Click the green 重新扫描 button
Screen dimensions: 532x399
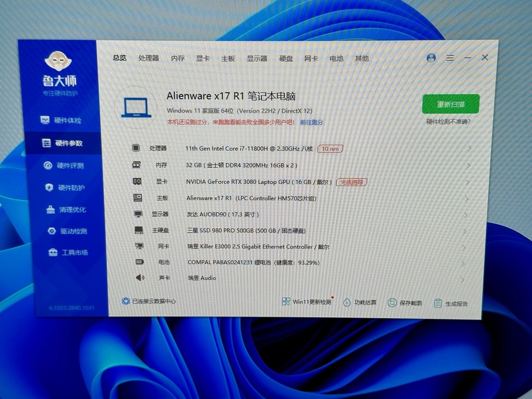tap(451, 104)
